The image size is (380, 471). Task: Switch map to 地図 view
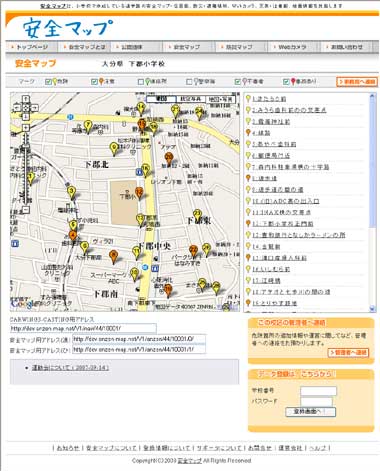click(161, 99)
